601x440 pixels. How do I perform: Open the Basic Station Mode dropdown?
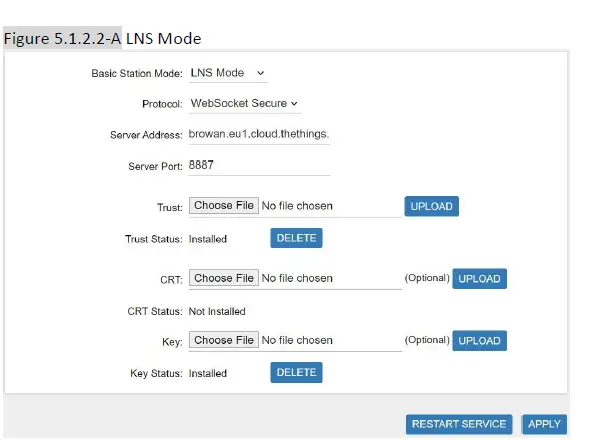pyautogui.click(x=227, y=73)
